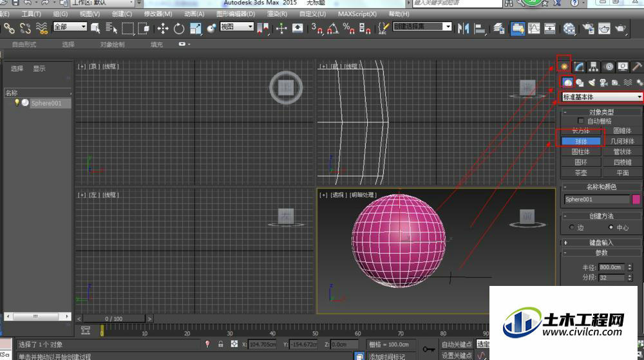Choose the Rectangular Selection Region tool

(128, 28)
